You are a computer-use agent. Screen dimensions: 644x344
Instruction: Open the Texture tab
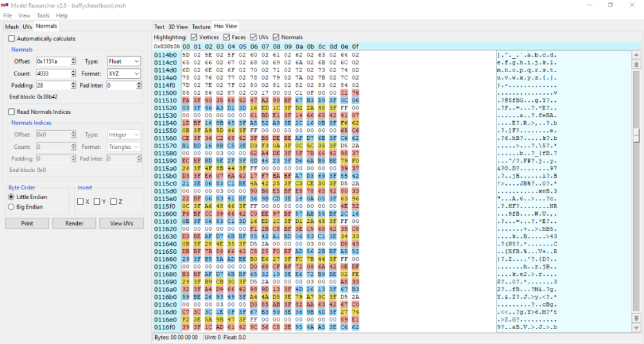tap(201, 26)
